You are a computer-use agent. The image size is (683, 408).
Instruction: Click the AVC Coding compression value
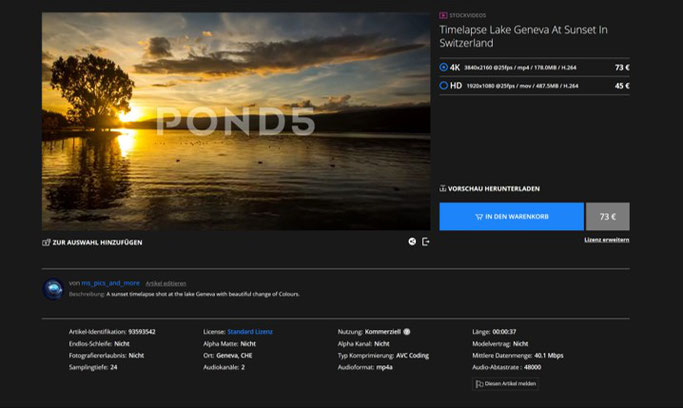coord(412,355)
